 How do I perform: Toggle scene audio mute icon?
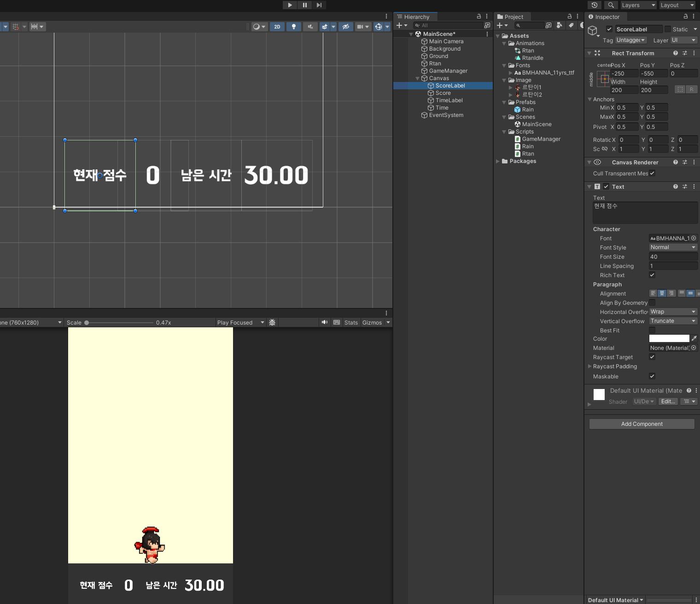coord(310,27)
